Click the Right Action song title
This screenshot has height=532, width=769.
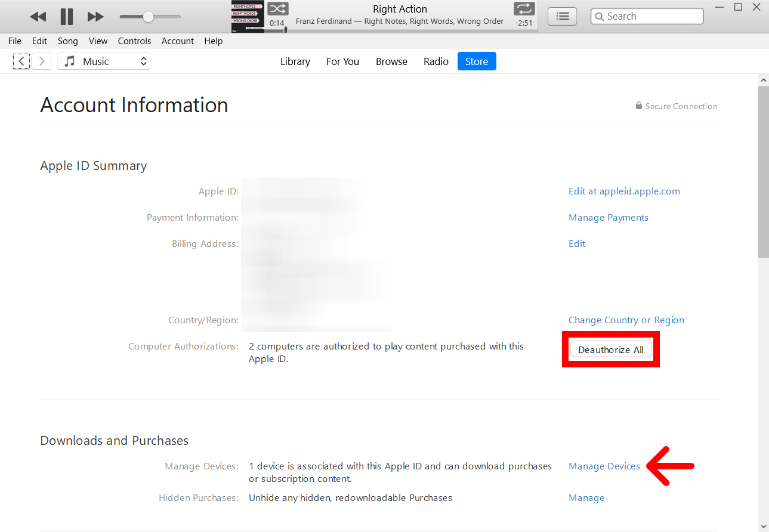tap(400, 9)
